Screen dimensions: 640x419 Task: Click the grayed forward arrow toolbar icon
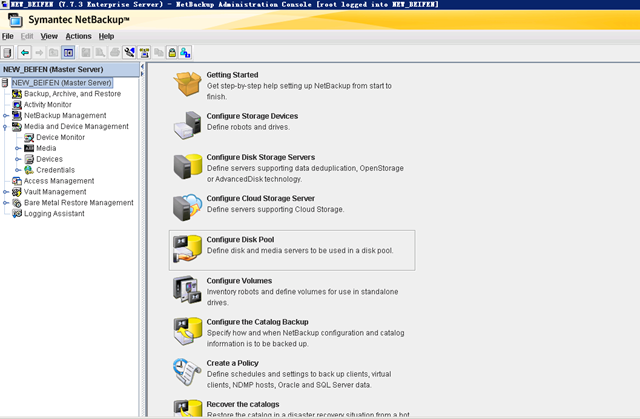click(39, 53)
